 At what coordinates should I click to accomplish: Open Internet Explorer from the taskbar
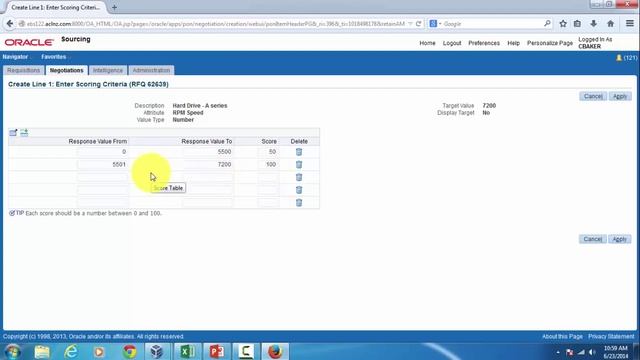click(x=71, y=351)
